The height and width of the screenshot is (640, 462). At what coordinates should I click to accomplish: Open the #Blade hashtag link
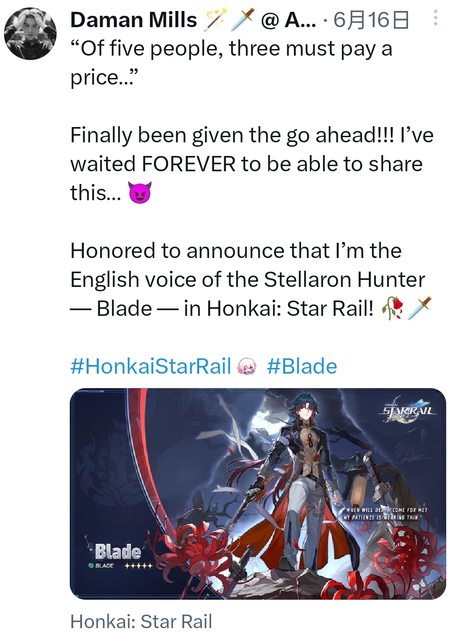[x=302, y=366]
